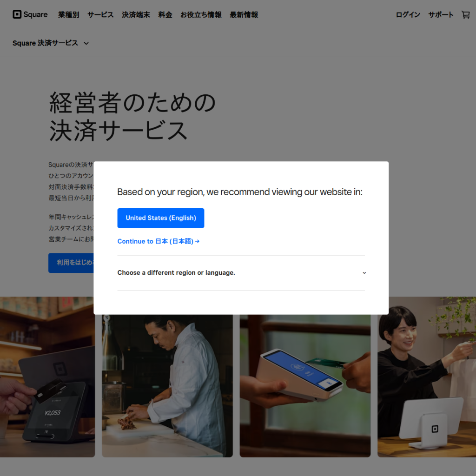The width and height of the screenshot is (476, 476).
Task: Open the 業種別 menu
Action: coord(69,14)
